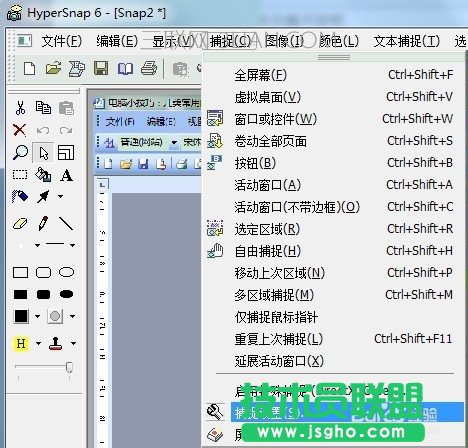Select the arrow pointer selection tool

click(x=43, y=153)
